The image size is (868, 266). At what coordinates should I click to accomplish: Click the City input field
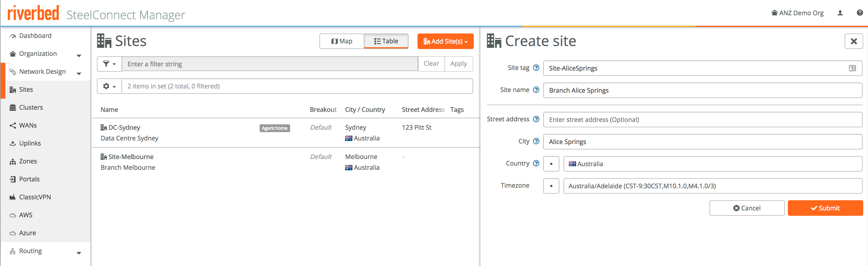703,142
